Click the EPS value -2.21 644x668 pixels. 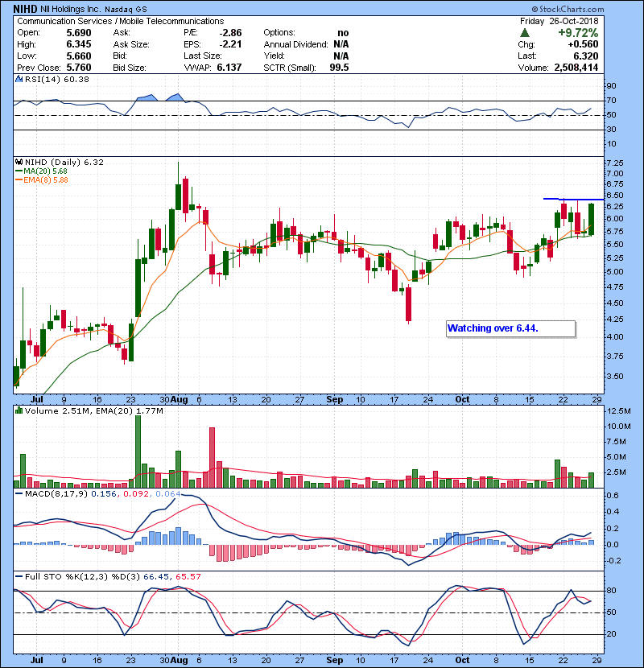click(230, 44)
